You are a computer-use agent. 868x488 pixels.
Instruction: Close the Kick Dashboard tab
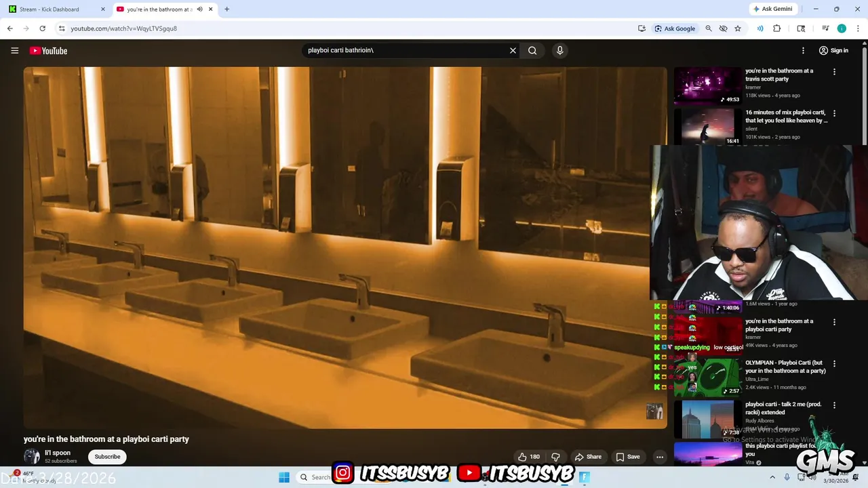pyautogui.click(x=103, y=9)
